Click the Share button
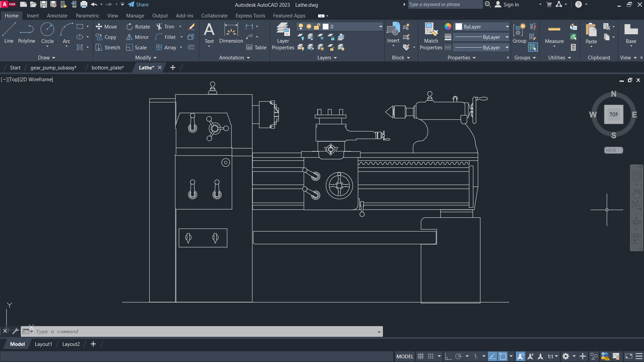 [138, 5]
